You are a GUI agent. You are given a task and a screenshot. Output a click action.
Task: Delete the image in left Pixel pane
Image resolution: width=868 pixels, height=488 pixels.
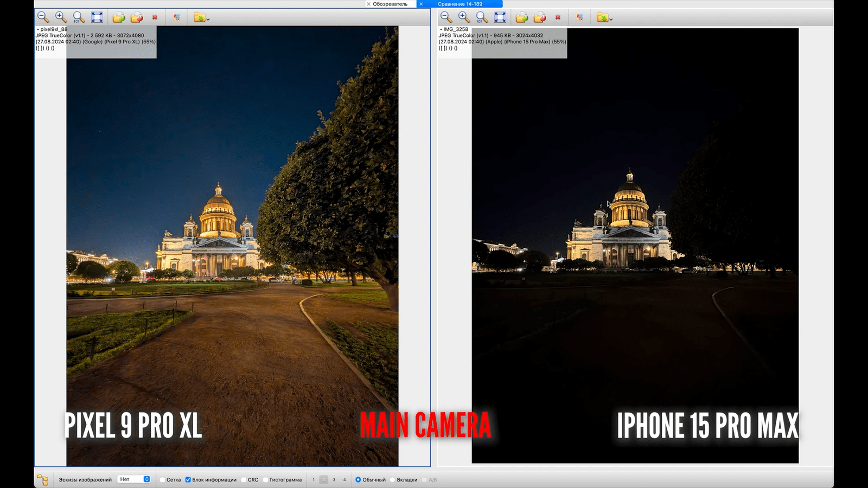(x=155, y=17)
